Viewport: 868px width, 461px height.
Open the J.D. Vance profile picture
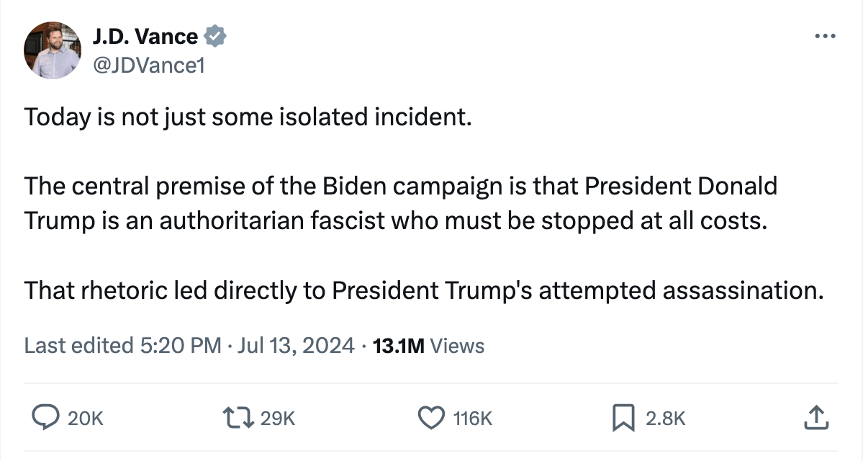pyautogui.click(x=53, y=50)
